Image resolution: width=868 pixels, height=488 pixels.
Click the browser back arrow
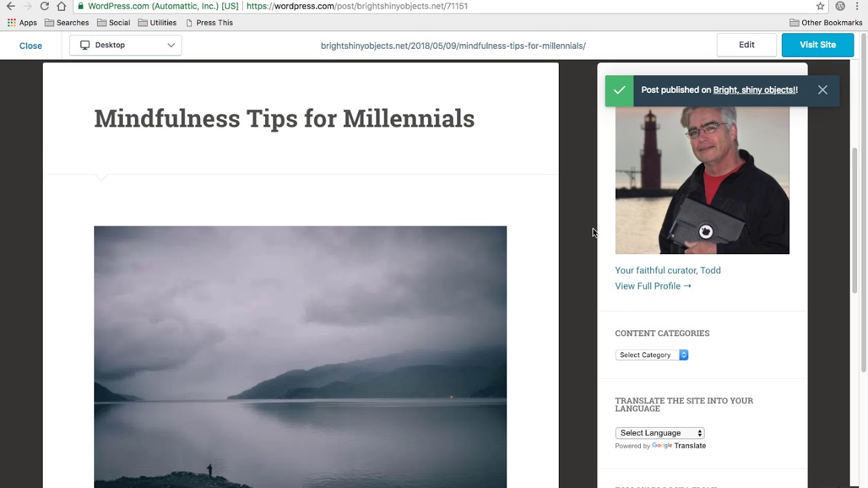pos(10,6)
